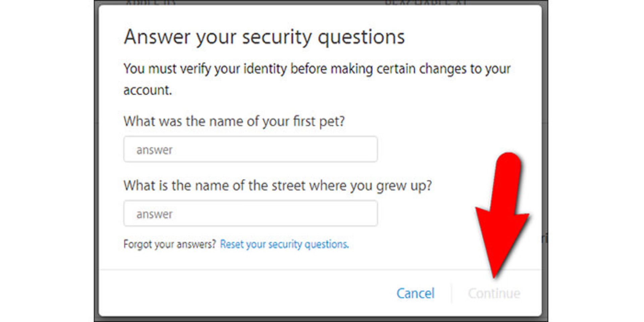
Task: Cancel the security questions dialog
Action: 415,293
